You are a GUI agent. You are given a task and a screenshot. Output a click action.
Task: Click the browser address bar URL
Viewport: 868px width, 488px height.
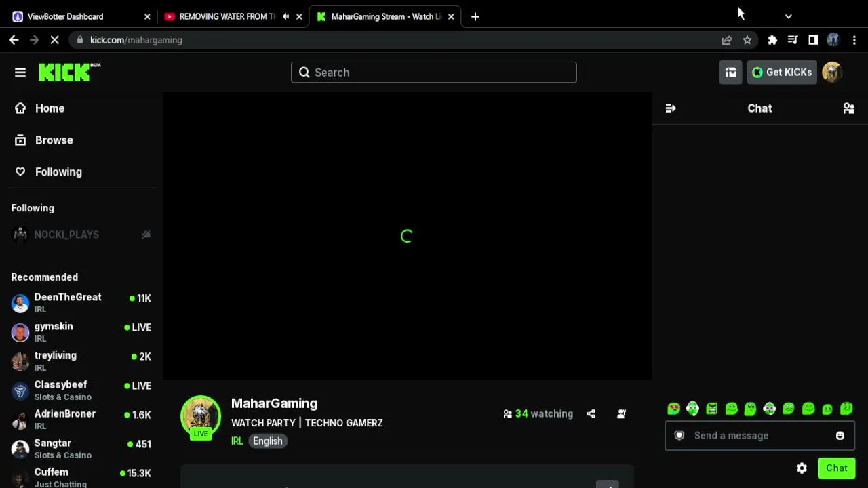tap(136, 40)
